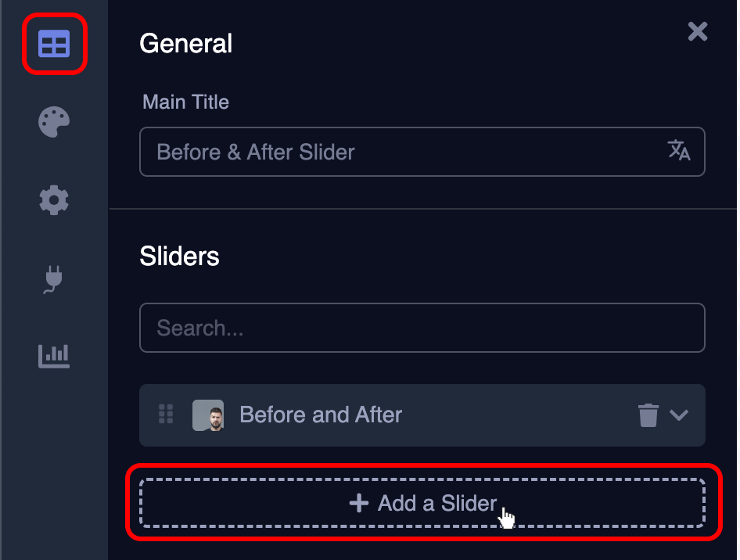Open the Integrations plug icon
This screenshot has height=560, width=740.
[x=53, y=278]
